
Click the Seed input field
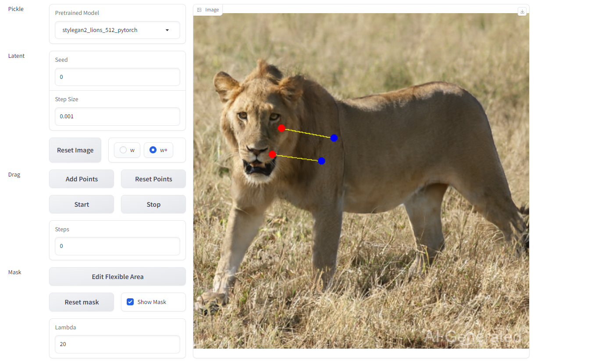pyautogui.click(x=117, y=77)
